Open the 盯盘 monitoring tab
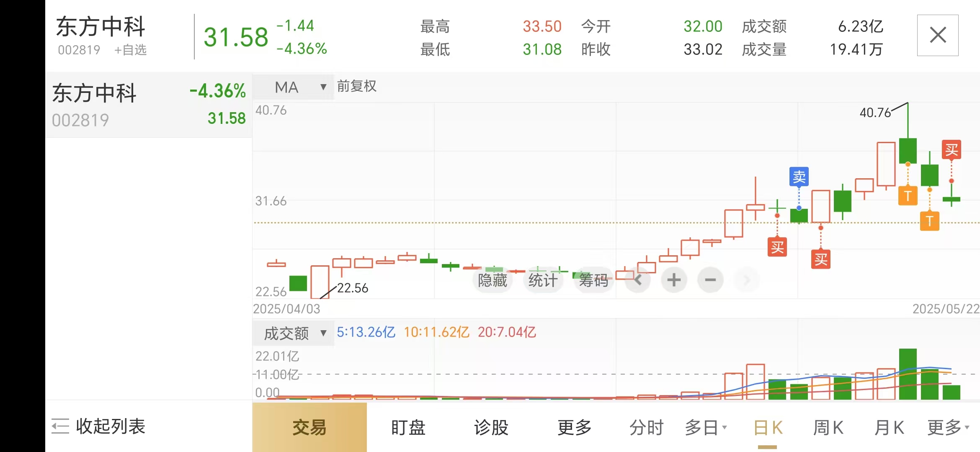Image resolution: width=980 pixels, height=452 pixels. (x=408, y=427)
